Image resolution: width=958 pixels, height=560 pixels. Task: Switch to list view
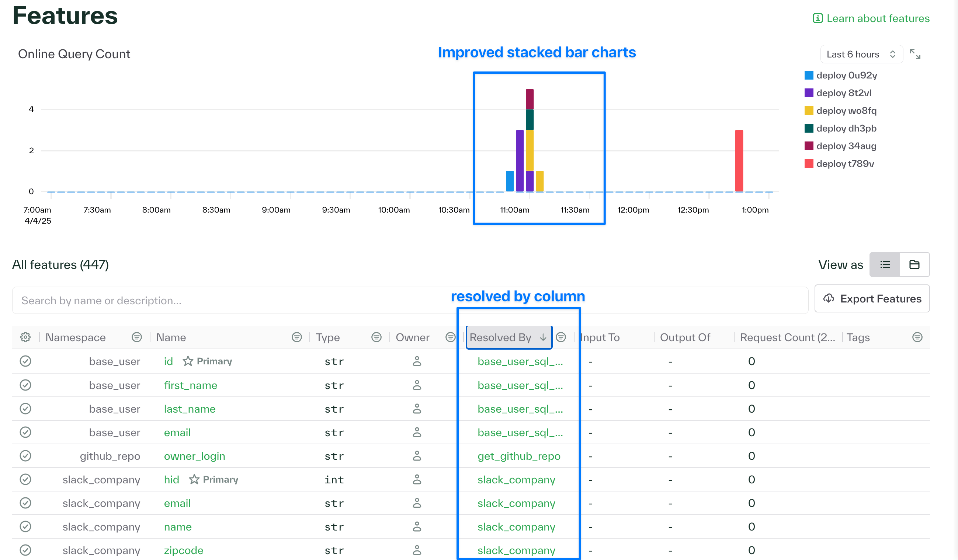click(x=885, y=265)
